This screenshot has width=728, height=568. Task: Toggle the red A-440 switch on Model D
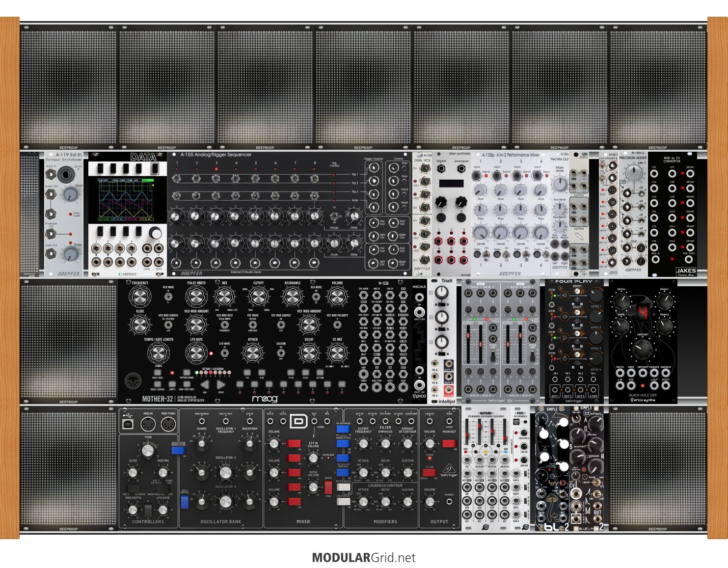coord(430,473)
